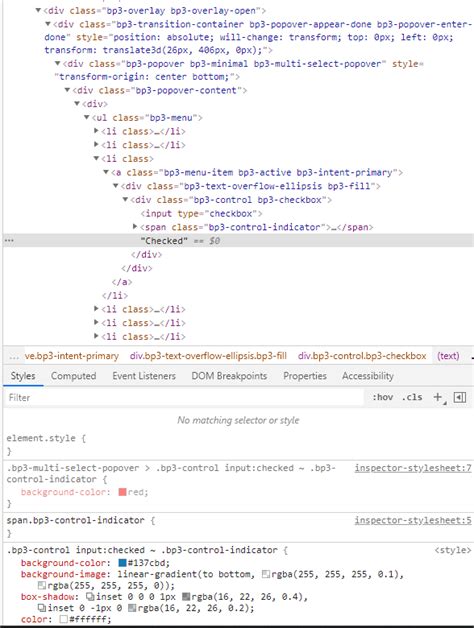The image size is (474, 628).
Task: Collapse the bp3-popover-content div node
Action: pyautogui.click(x=67, y=90)
